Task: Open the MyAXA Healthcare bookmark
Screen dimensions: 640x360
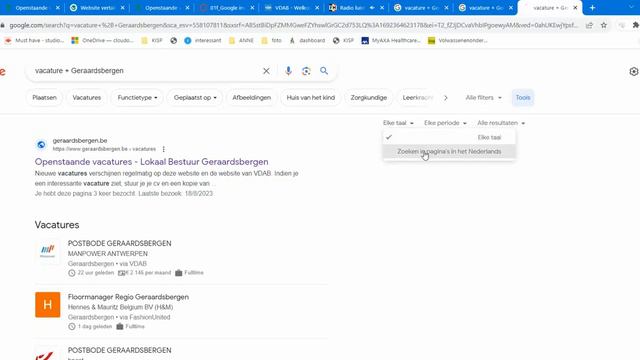Action: pos(391,40)
